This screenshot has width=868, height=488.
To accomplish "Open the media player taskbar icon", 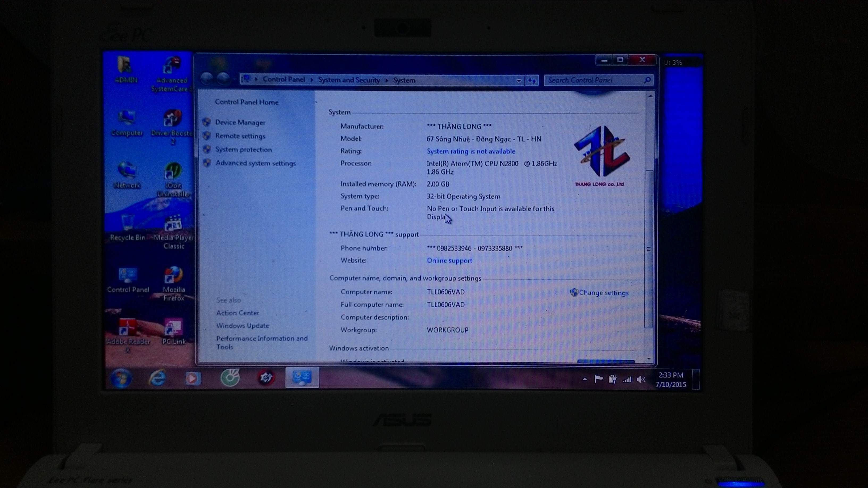I will point(193,378).
